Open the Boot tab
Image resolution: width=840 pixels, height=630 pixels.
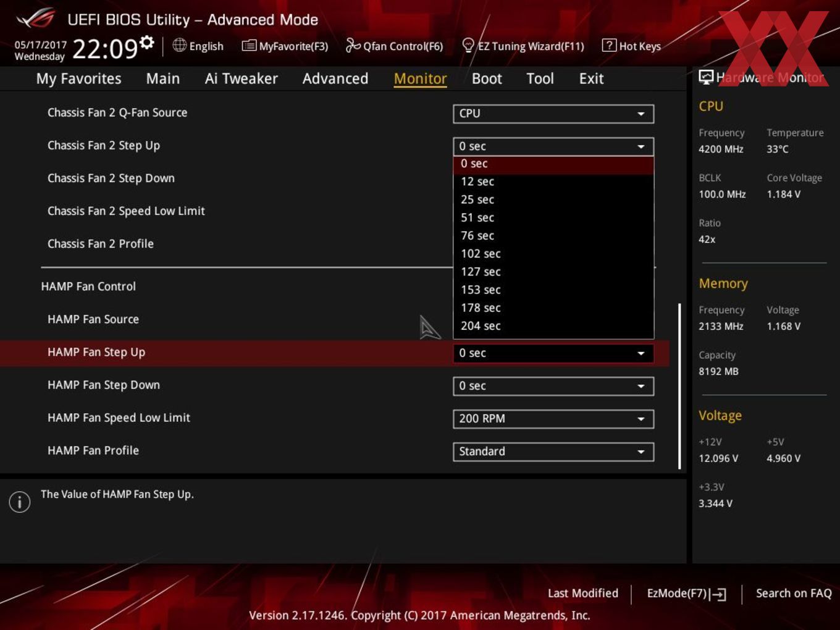click(487, 78)
